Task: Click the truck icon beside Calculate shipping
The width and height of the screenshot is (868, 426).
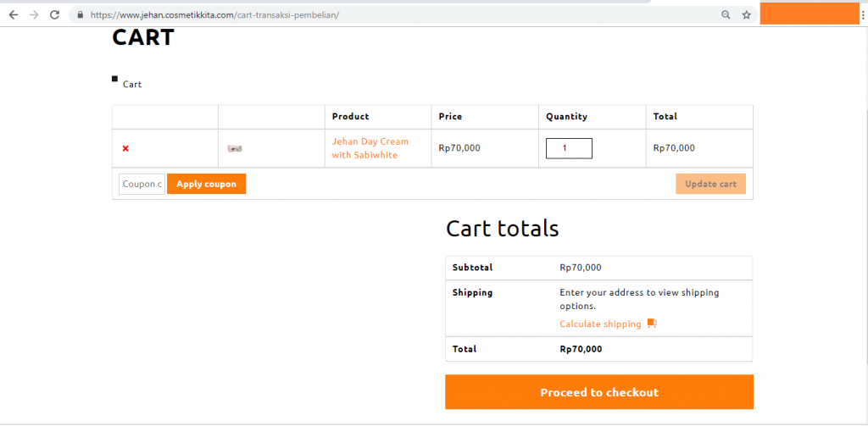Action: coord(652,324)
